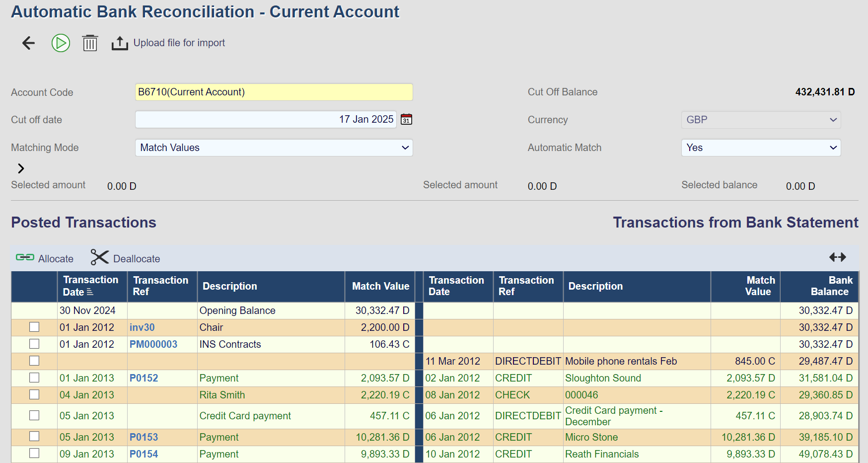Screen dimensions: 868x463
Task: Check the Rita Smith transaction row
Action: click(x=34, y=394)
